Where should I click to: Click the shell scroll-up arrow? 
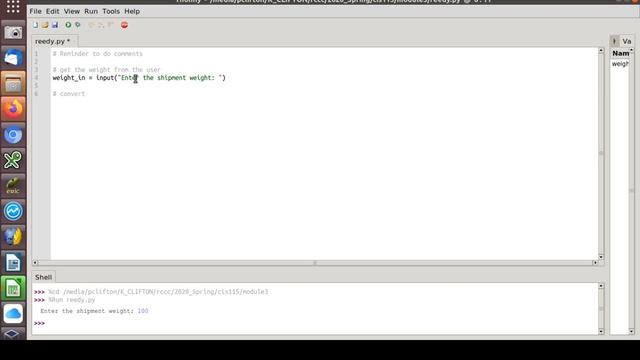[601, 286]
